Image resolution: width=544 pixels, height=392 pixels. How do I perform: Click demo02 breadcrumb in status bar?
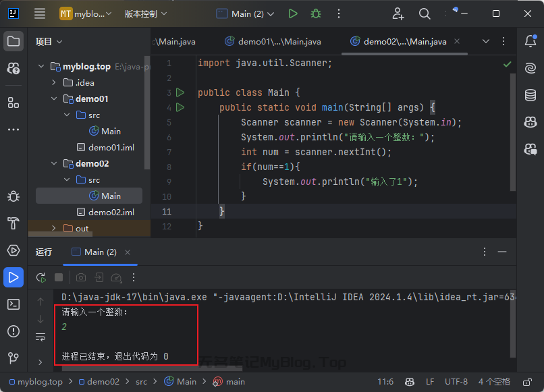[99, 382]
